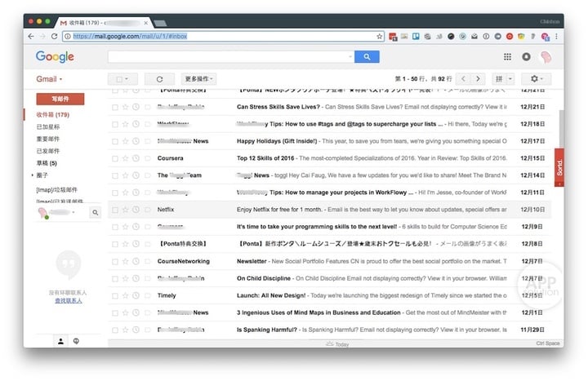Viewport: 588px width, 381px height.
Task: Star the Can Stress Skills Save Lives email
Action: point(125,107)
